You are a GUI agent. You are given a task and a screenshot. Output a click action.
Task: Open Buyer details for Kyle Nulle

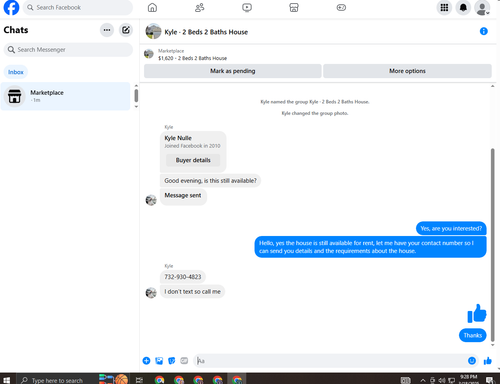193,160
